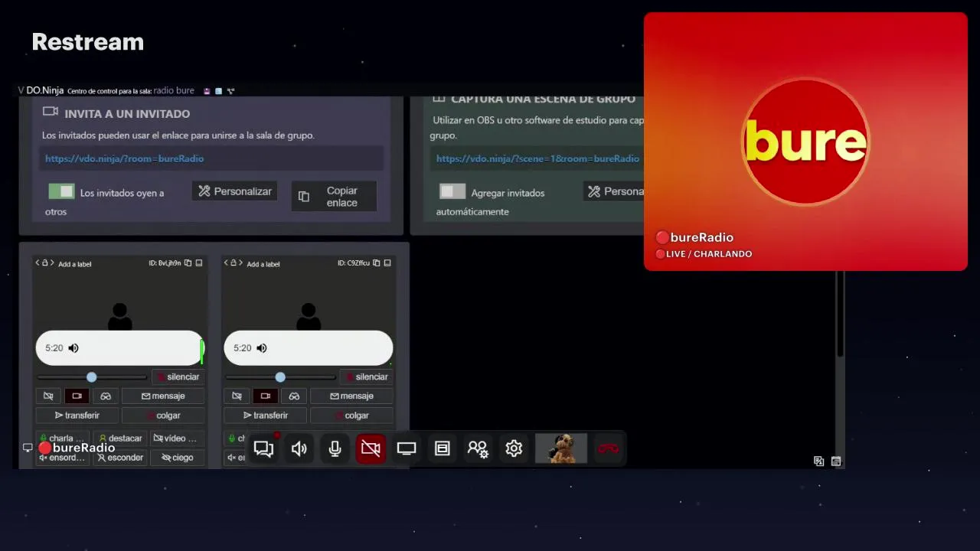Click the routing icon in VDO.Ninja header

[230, 91]
